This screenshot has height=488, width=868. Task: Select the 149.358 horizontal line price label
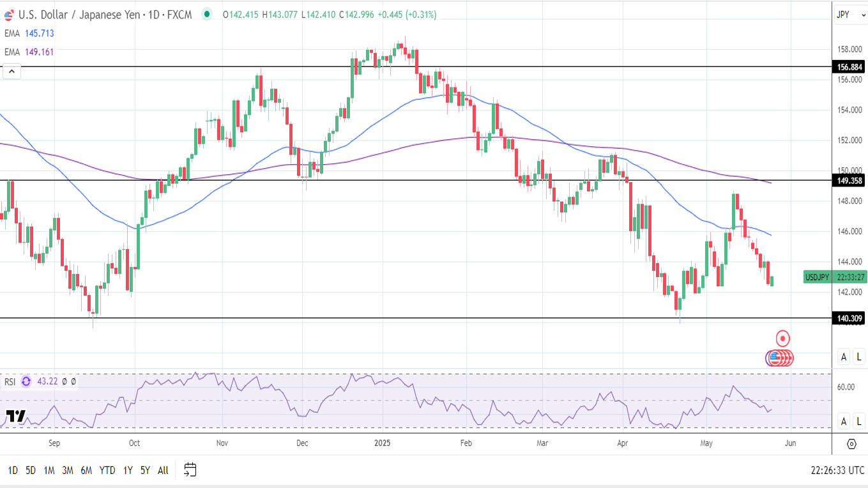849,181
